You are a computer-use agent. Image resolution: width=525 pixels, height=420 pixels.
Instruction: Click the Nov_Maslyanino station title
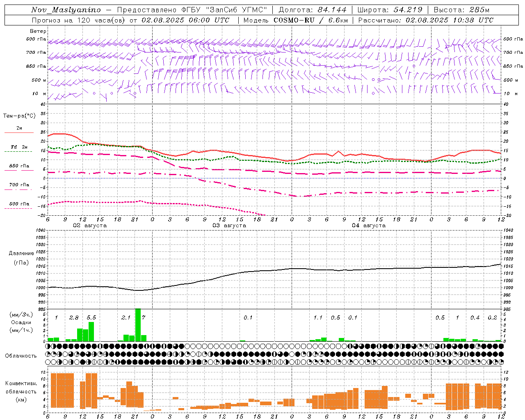click(66, 10)
